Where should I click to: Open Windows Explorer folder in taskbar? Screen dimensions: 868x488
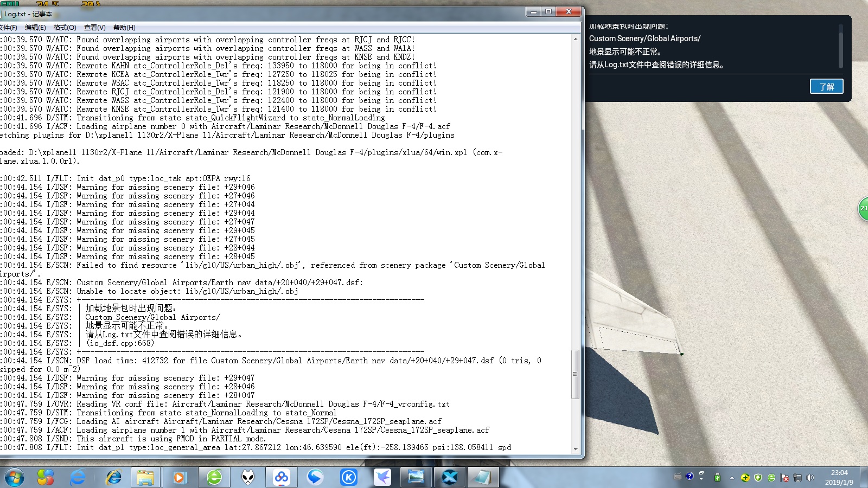coord(145,477)
